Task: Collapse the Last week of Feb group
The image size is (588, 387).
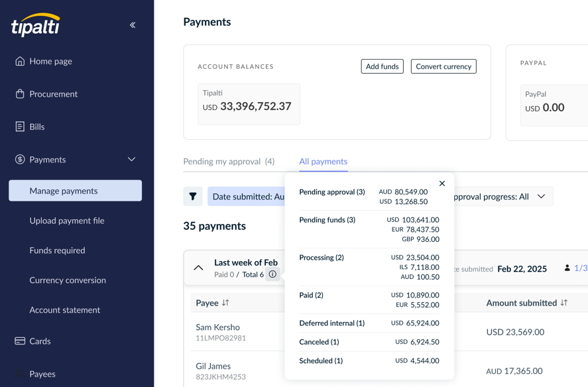Action: click(x=198, y=268)
